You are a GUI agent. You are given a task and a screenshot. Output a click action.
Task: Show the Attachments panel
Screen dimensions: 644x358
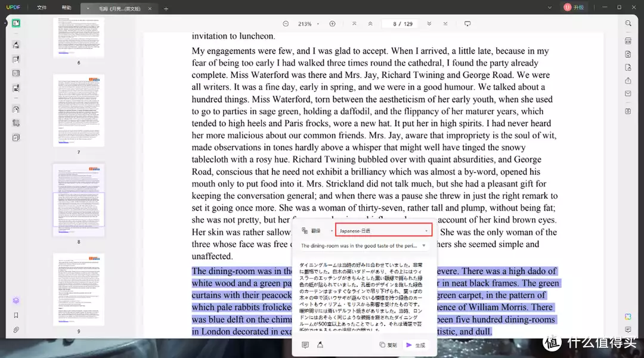pyautogui.click(x=16, y=329)
